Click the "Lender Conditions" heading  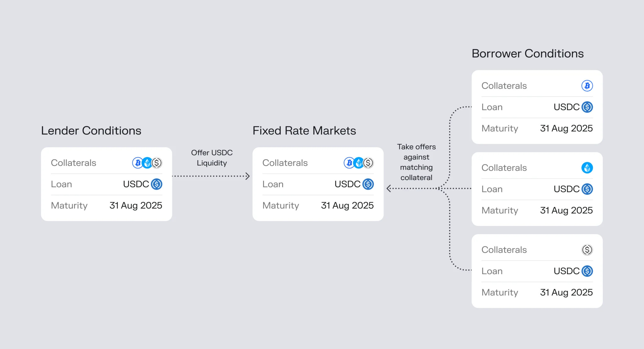point(91,131)
